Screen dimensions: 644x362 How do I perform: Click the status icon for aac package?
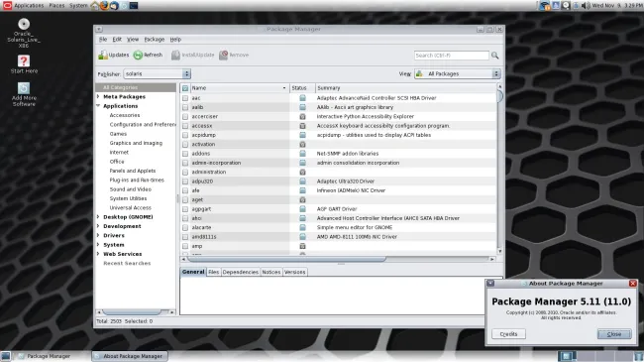point(303,98)
